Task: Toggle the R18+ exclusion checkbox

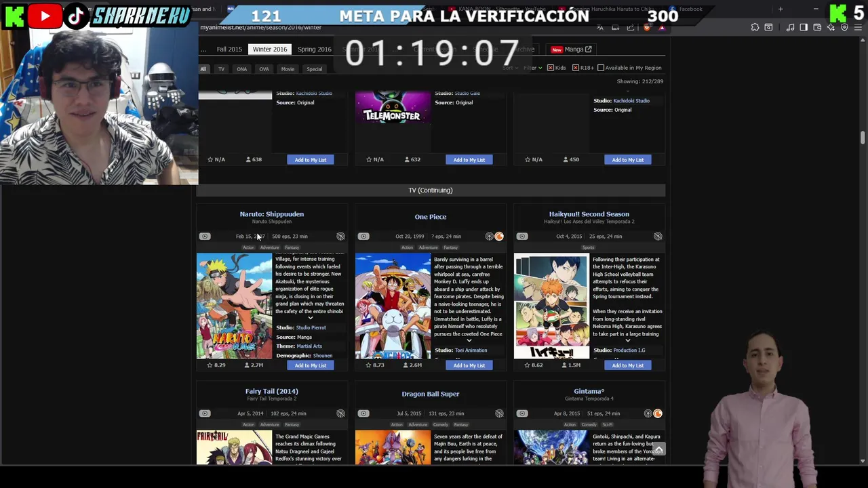Action: [x=576, y=68]
